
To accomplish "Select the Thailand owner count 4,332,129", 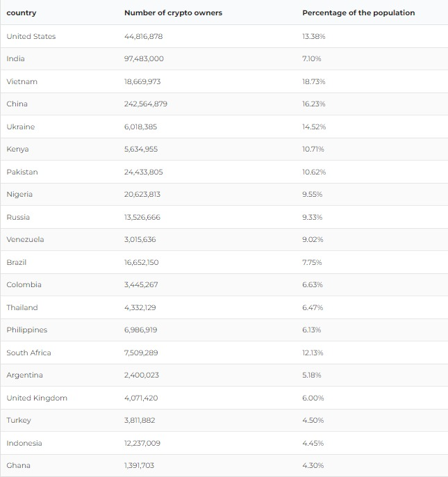I will pyautogui.click(x=140, y=307).
